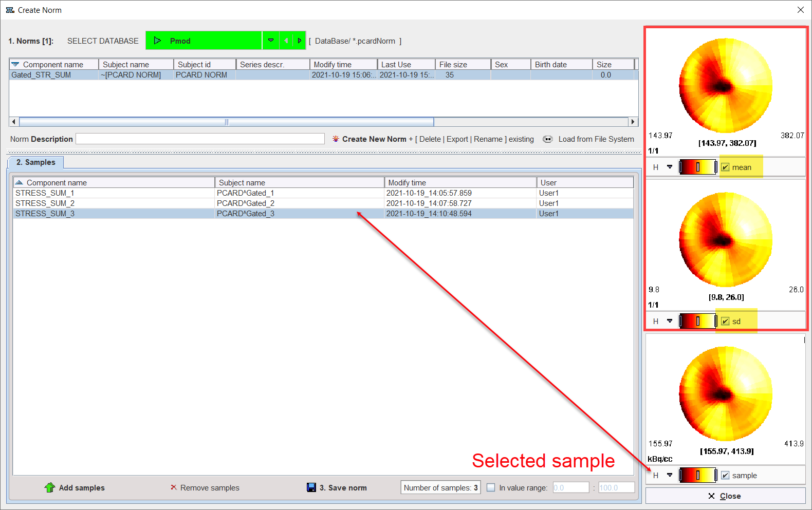Click the norms table horizontal scrollbar thumb
This screenshot has height=510, width=812.
click(x=226, y=122)
